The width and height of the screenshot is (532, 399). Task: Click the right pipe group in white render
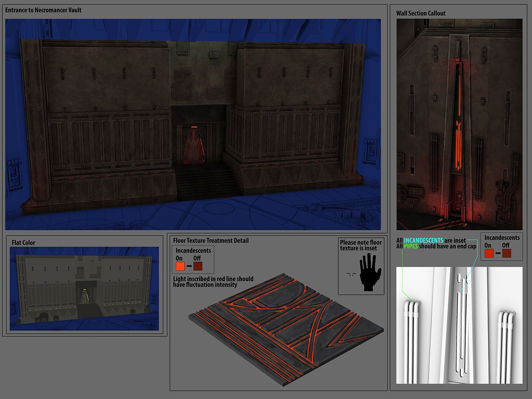[506, 347]
